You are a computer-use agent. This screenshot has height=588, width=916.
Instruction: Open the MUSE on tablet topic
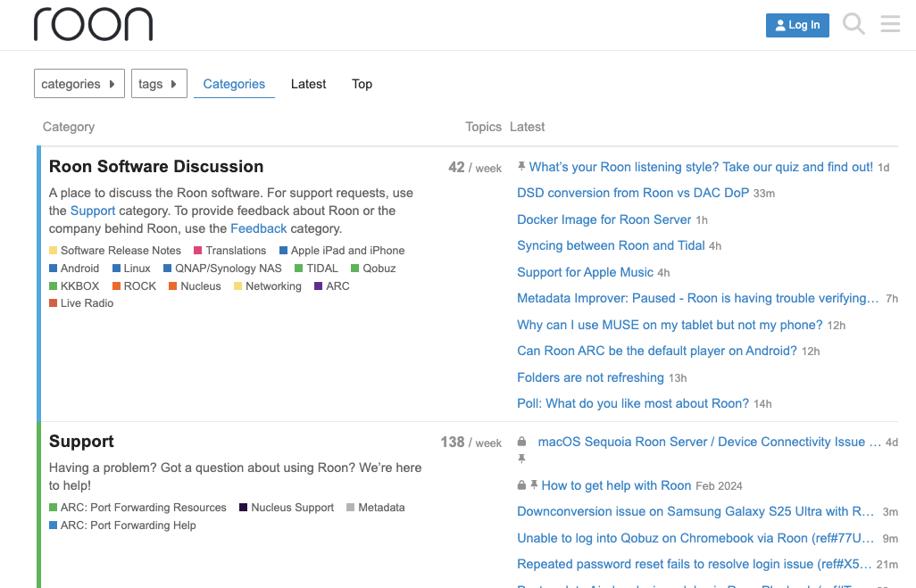point(670,325)
